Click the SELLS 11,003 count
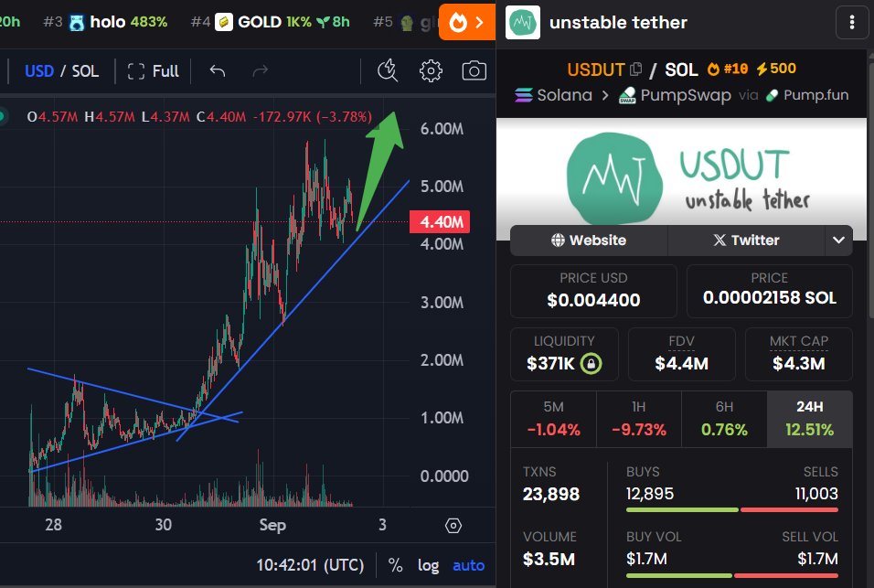 816,494
